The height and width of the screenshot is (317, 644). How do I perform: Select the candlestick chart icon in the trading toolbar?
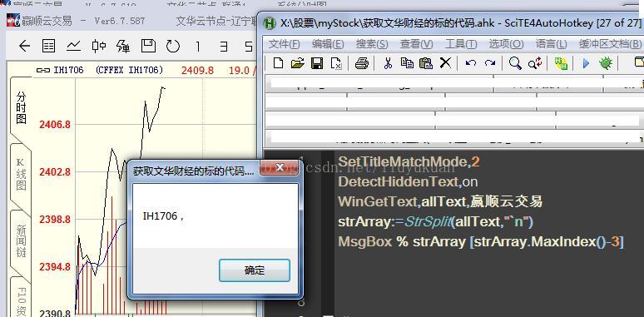click(98, 46)
